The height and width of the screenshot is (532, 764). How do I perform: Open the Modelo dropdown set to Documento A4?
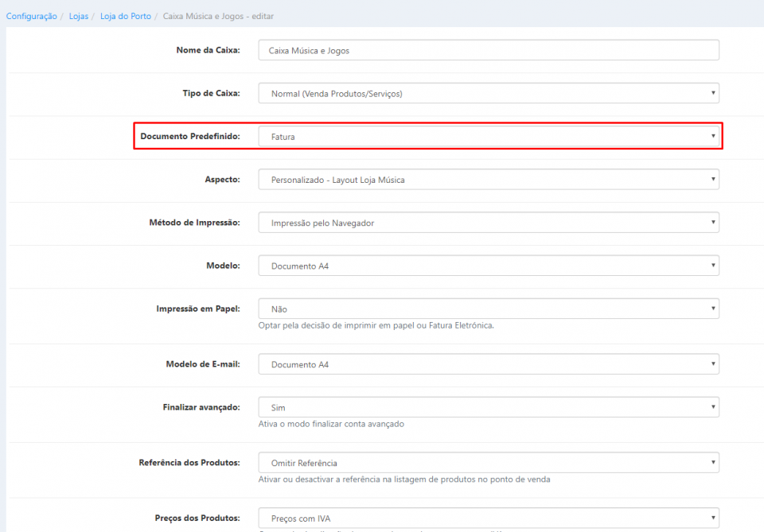[x=489, y=266]
